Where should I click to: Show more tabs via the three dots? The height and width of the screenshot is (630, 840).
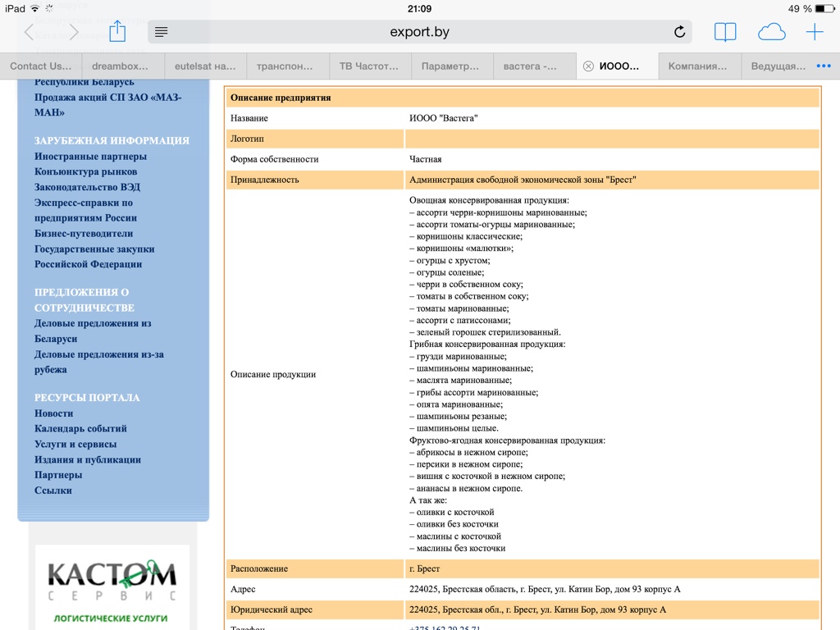824,66
